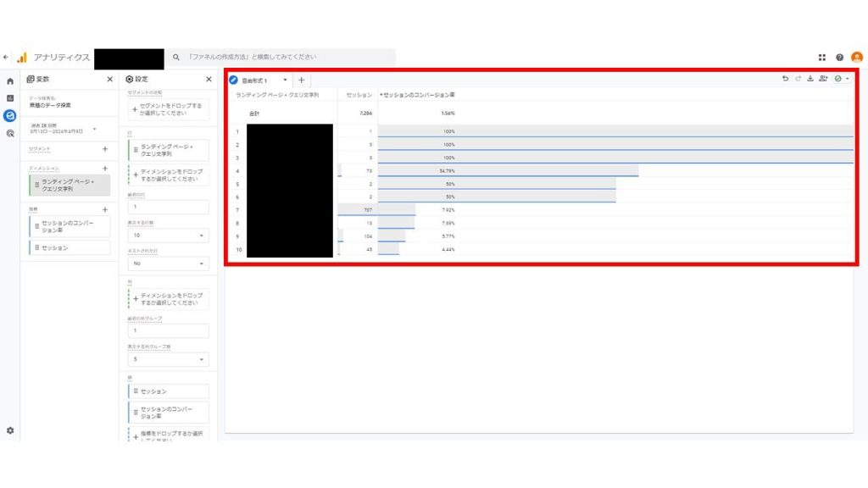Go to Home in left sidebar
Screen dimensions: 868x488
(x=10, y=81)
